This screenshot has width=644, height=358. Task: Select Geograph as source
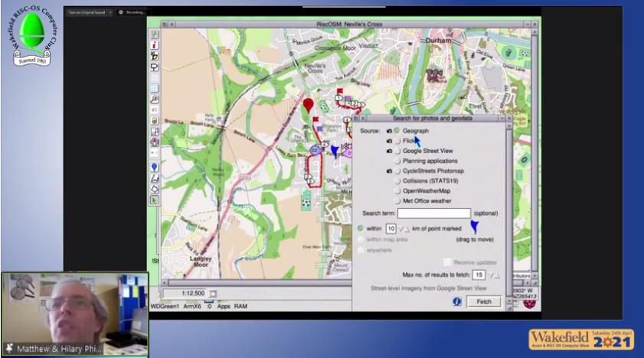(x=397, y=131)
